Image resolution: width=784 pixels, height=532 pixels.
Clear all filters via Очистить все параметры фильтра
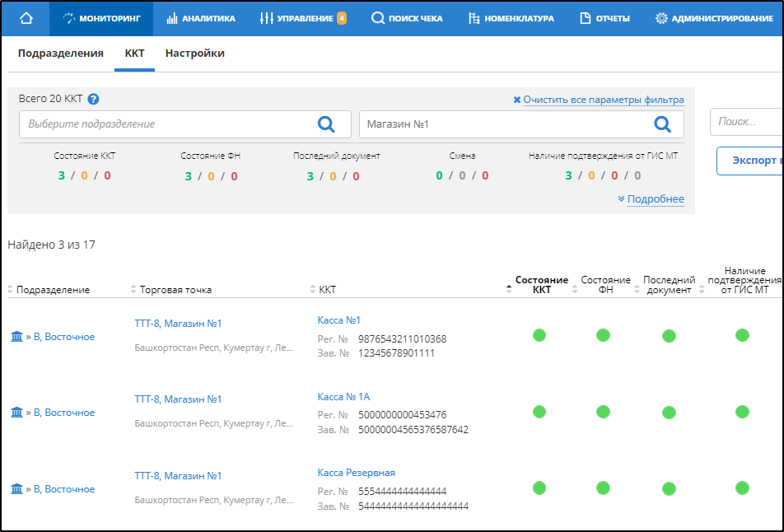tap(602, 100)
